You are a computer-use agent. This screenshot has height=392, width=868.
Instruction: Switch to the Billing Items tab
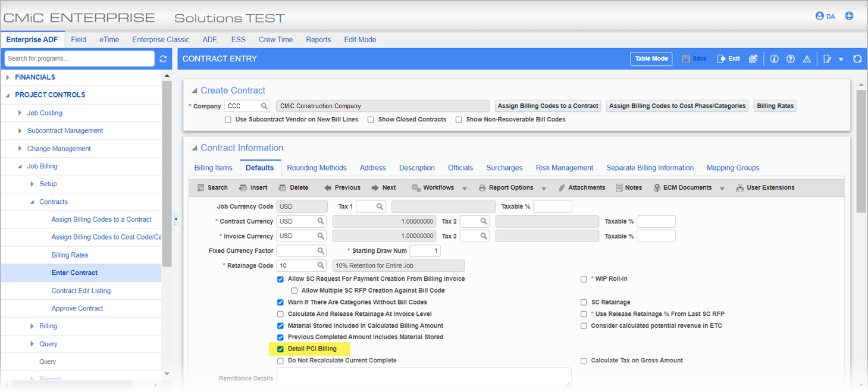(213, 168)
